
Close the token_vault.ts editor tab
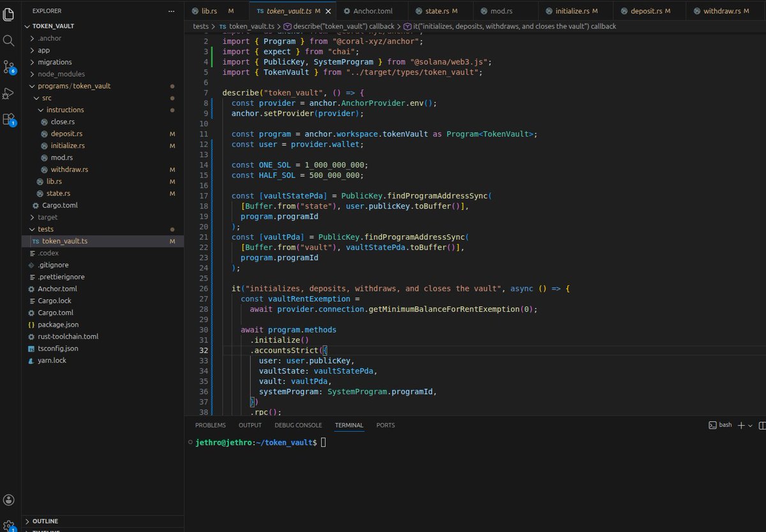click(x=328, y=11)
